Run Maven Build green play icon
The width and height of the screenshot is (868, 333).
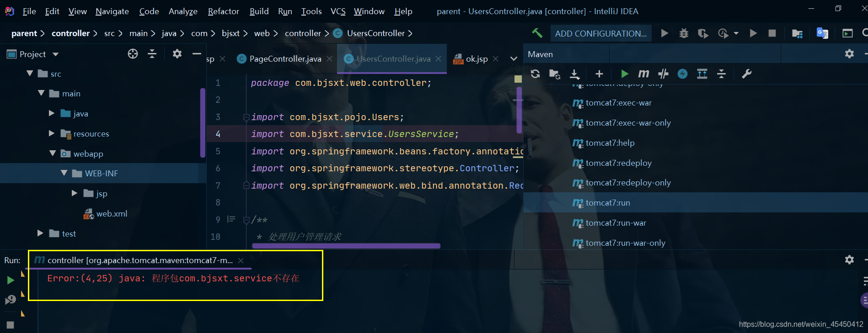tap(624, 74)
